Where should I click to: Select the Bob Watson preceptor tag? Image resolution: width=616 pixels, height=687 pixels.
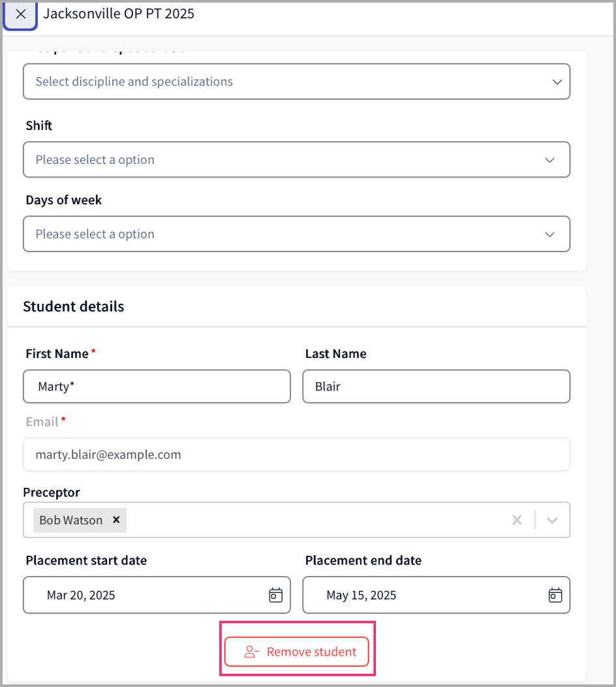[70, 520]
